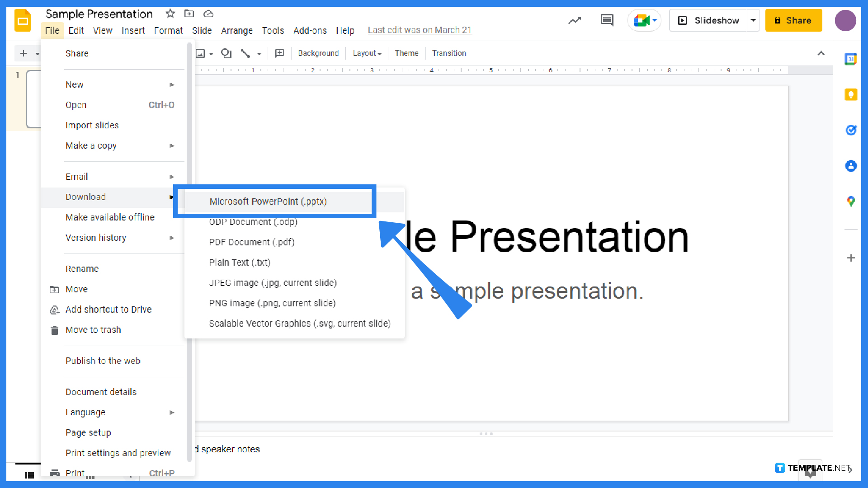Image resolution: width=868 pixels, height=488 pixels.
Task: Click the Download submenu item
Action: point(85,197)
